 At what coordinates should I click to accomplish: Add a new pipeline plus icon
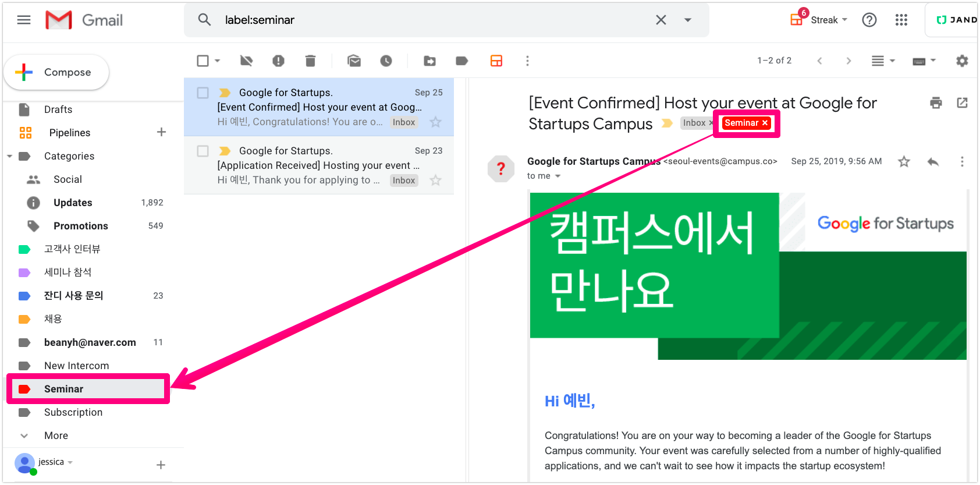pyautogui.click(x=161, y=132)
